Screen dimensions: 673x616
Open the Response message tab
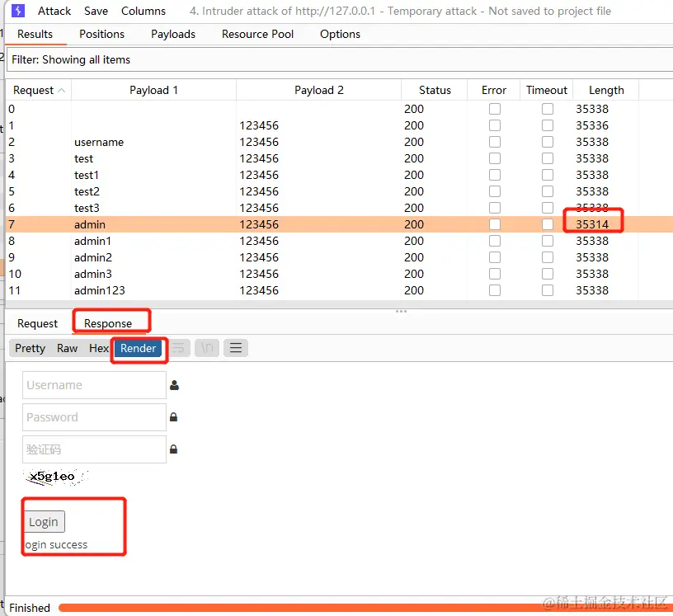[108, 323]
